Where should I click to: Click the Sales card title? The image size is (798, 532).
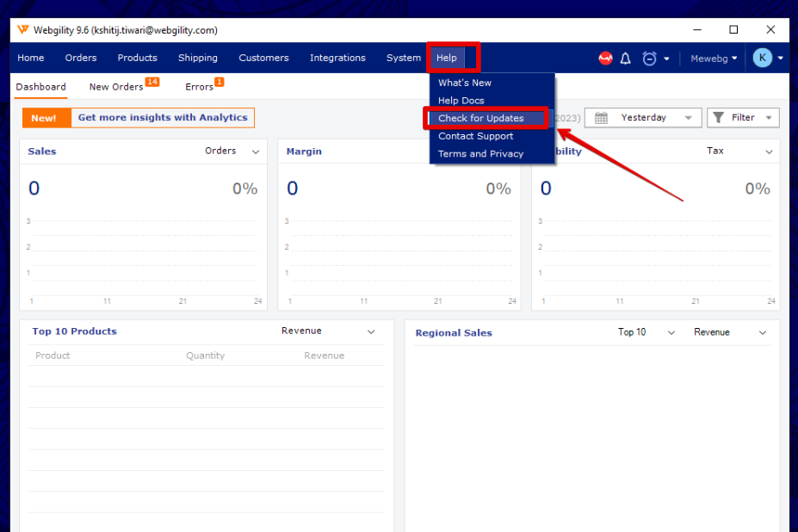point(42,152)
